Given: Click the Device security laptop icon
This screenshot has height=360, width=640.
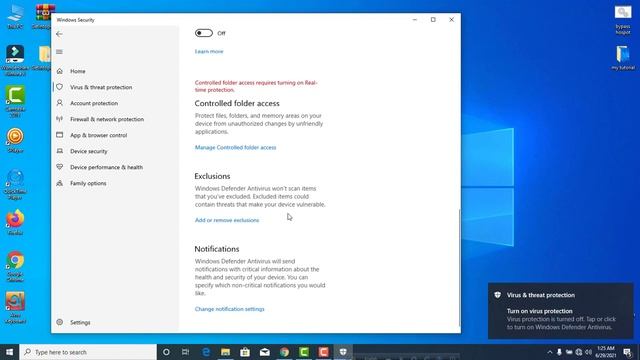Looking at the screenshot, I should pyautogui.click(x=60, y=151).
